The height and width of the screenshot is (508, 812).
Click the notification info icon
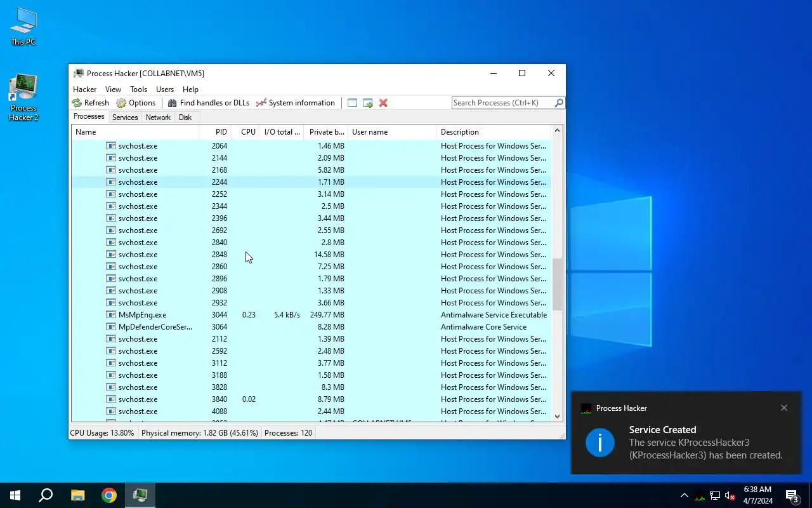(x=600, y=443)
